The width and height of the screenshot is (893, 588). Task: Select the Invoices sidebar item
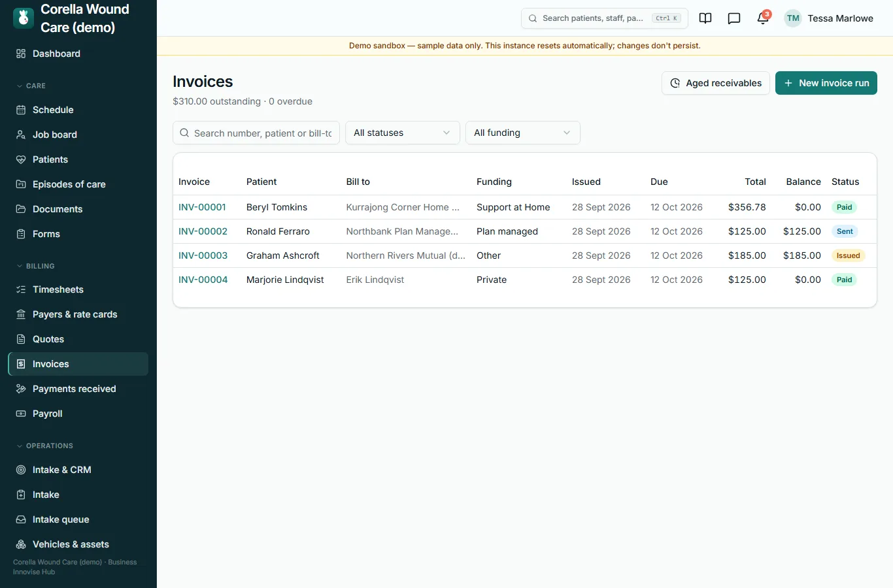tap(78, 364)
